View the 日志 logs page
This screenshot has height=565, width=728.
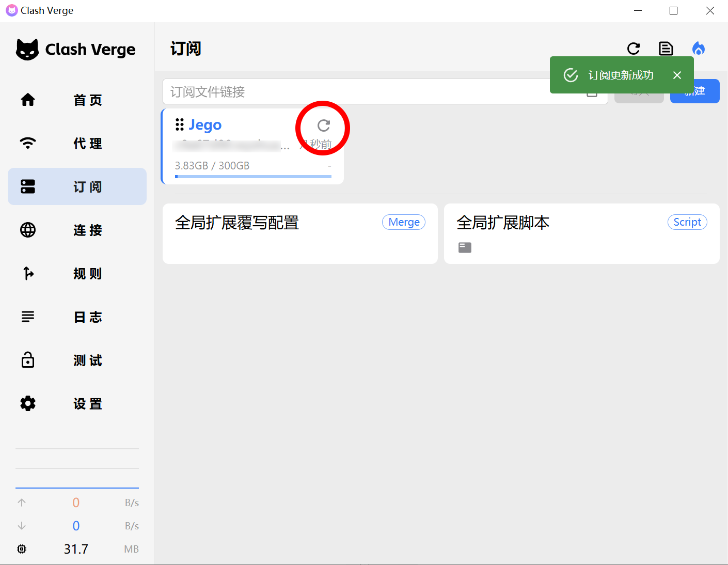(77, 317)
